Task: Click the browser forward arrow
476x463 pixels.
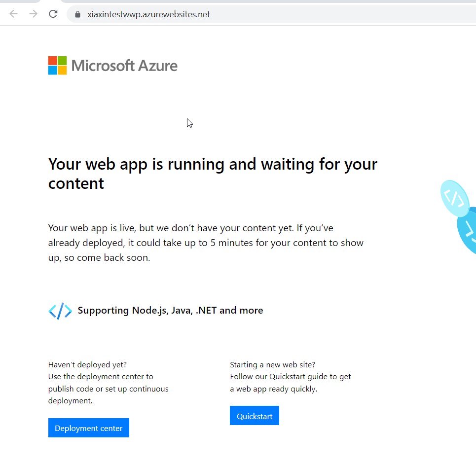Action: pyautogui.click(x=33, y=14)
